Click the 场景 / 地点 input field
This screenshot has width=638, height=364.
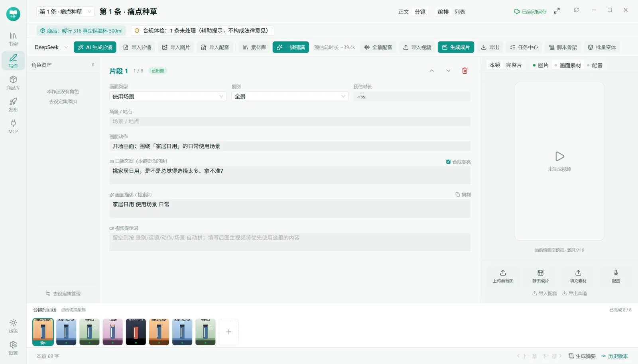[290, 121]
